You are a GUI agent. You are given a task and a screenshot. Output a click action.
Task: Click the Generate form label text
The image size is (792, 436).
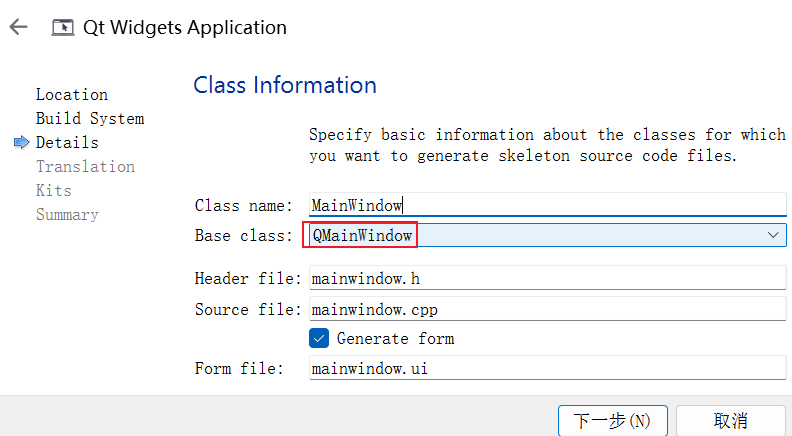tap(395, 338)
